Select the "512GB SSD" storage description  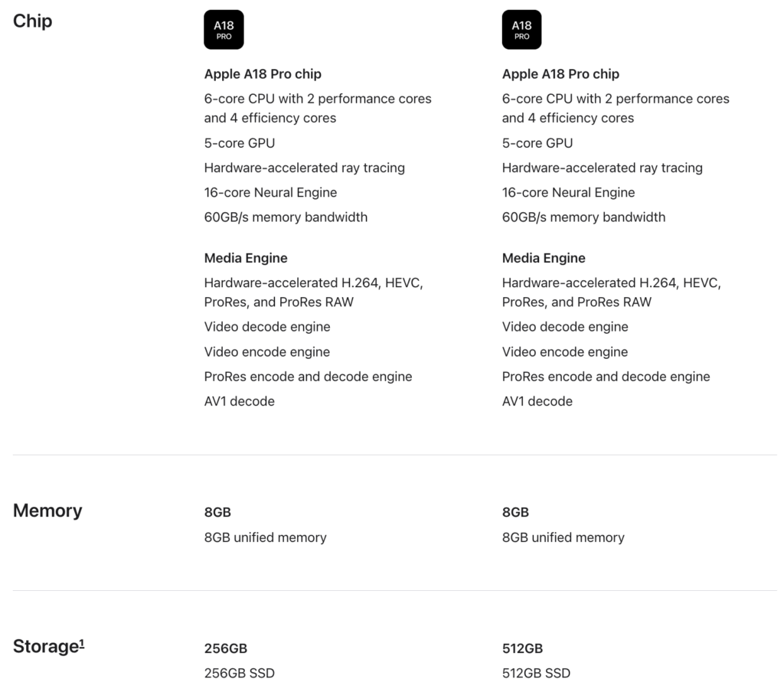coord(536,673)
